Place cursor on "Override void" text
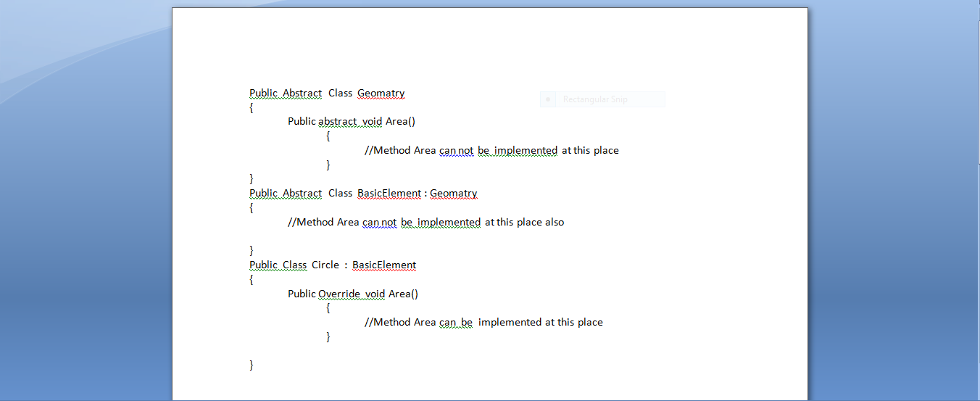 352,294
